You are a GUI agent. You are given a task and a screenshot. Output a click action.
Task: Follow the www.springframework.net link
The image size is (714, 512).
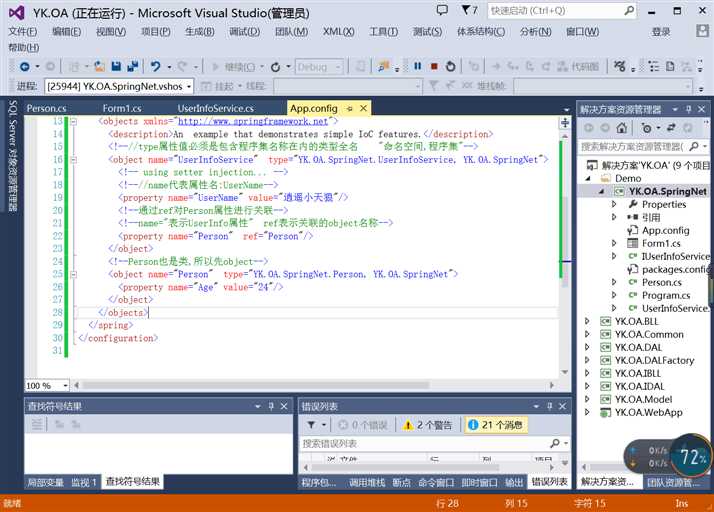253,122
